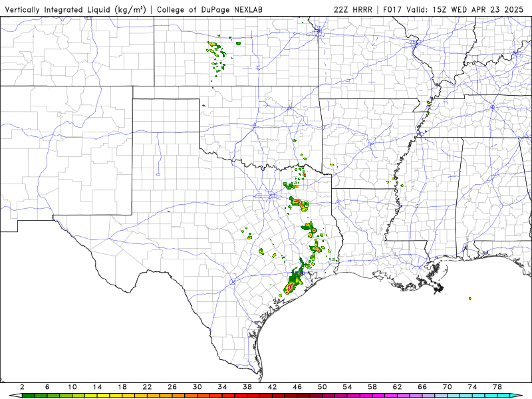The image size is (532, 399).
Task: Click the 'F017' forecast hour text
Action: coord(393,10)
